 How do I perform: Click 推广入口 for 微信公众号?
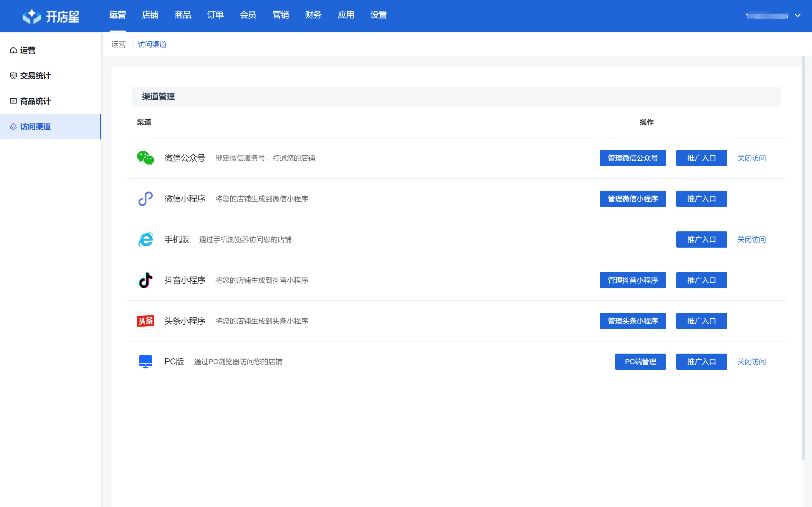click(701, 158)
